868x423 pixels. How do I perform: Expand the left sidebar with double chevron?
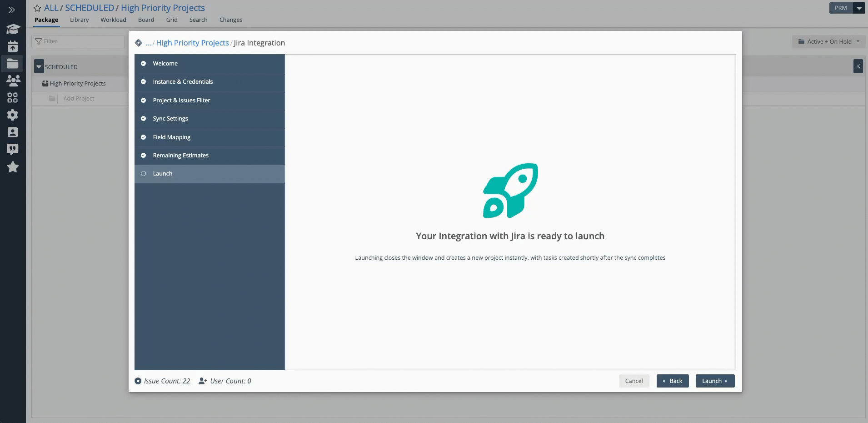click(x=12, y=10)
